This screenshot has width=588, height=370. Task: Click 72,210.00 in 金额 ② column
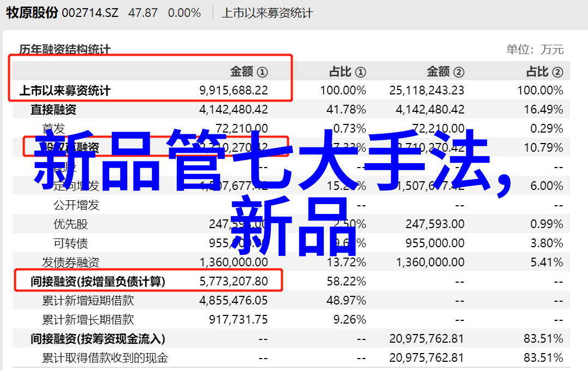coord(438,129)
